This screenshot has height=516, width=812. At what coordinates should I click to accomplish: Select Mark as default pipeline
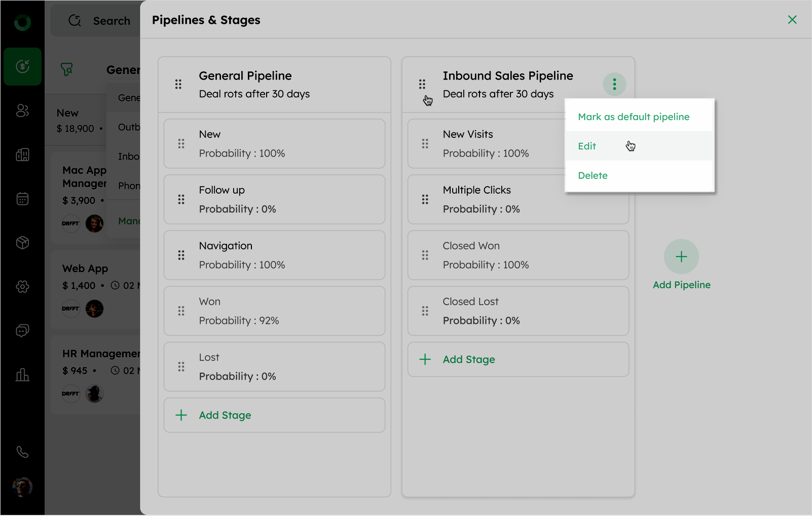(634, 117)
